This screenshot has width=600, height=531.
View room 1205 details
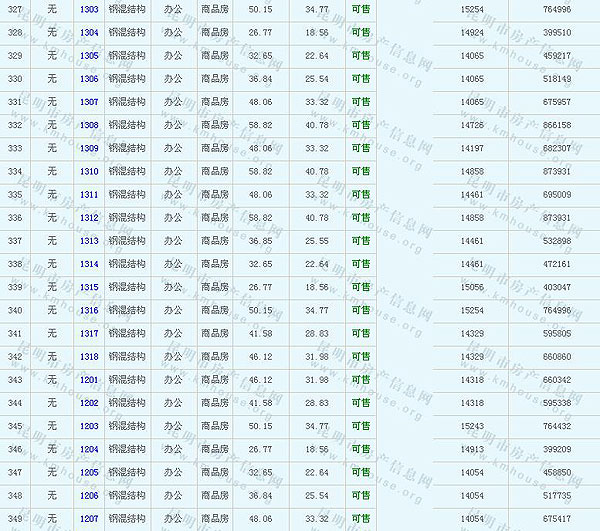(x=89, y=472)
